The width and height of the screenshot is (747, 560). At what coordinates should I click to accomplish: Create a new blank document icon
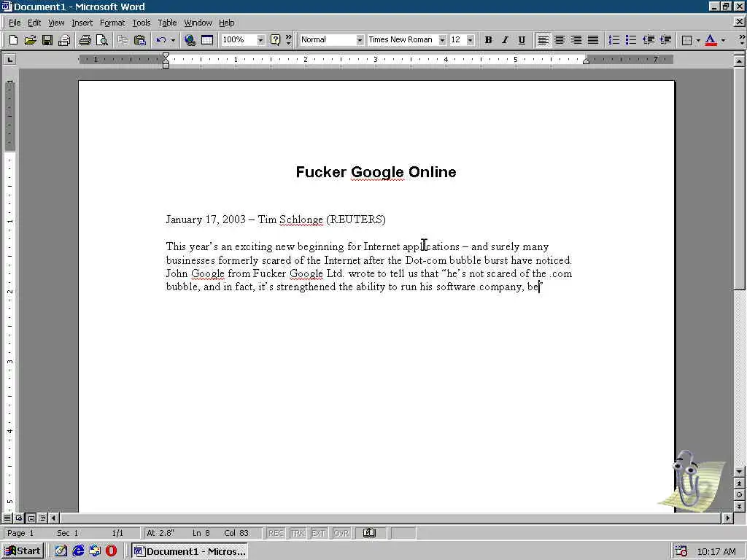(x=13, y=40)
